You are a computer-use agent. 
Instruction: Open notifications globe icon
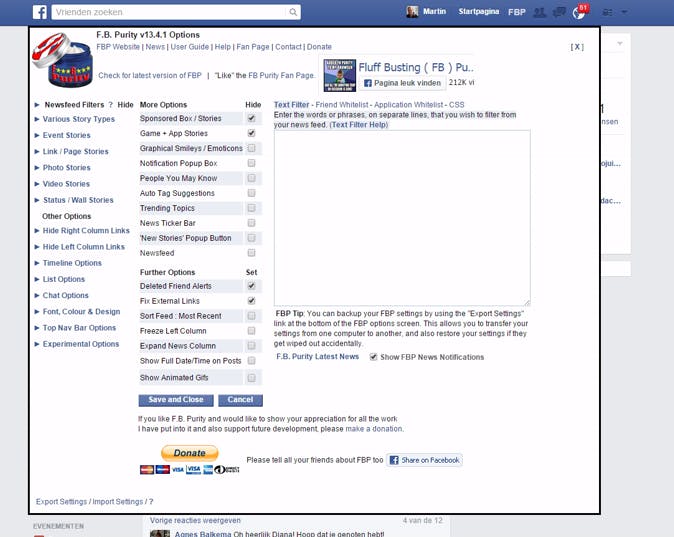point(579,13)
